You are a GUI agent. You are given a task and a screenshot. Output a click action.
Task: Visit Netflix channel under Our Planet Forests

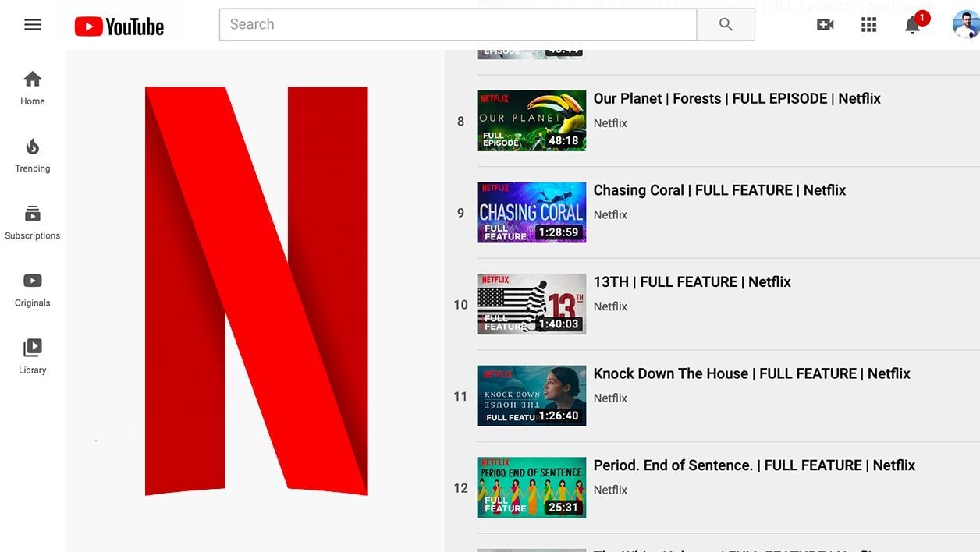pos(610,123)
